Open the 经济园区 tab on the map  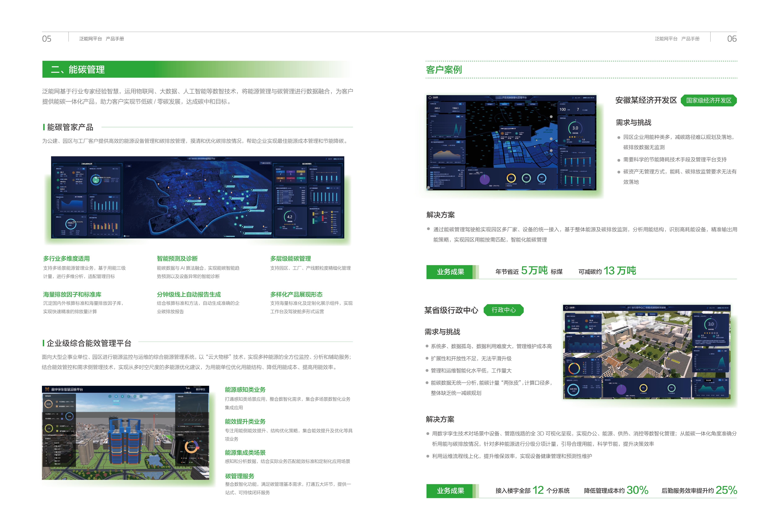pos(533,104)
